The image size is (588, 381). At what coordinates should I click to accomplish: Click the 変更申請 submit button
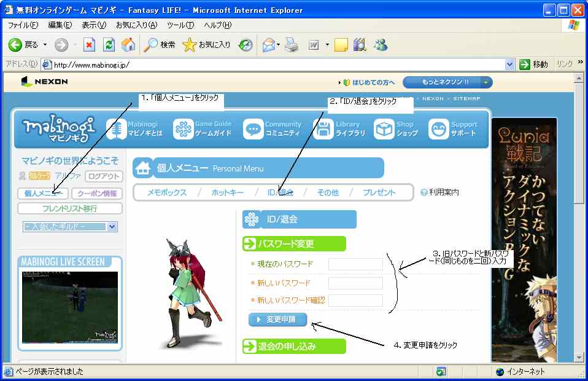point(277,320)
